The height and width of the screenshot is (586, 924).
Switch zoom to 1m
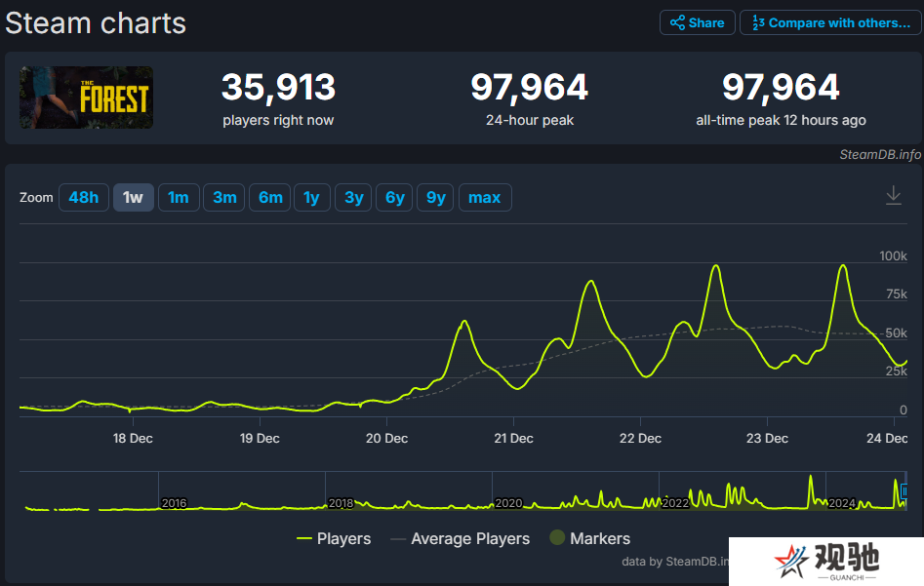(x=179, y=197)
